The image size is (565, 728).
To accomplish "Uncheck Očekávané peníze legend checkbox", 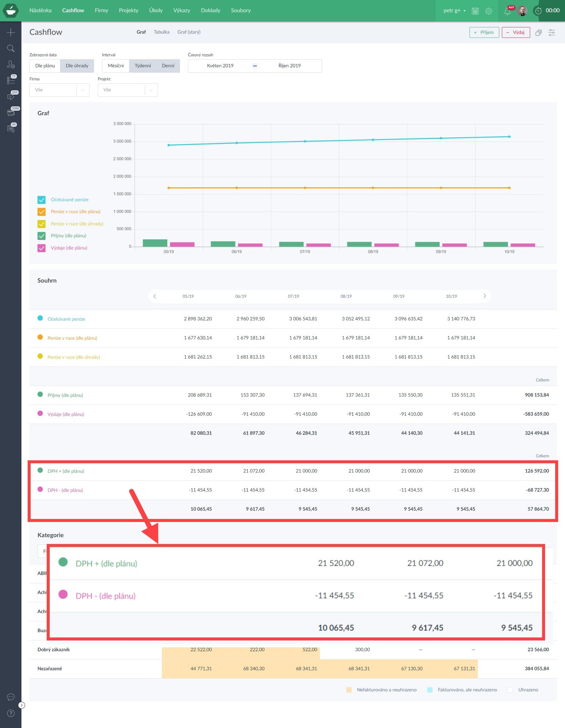I will coord(42,200).
